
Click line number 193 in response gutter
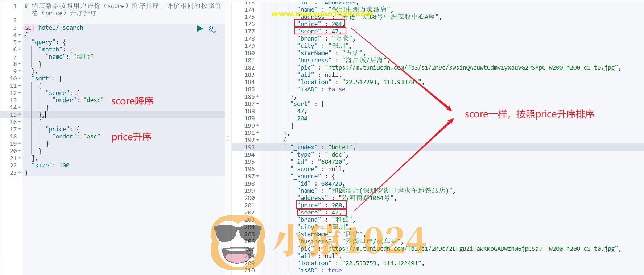point(249,147)
